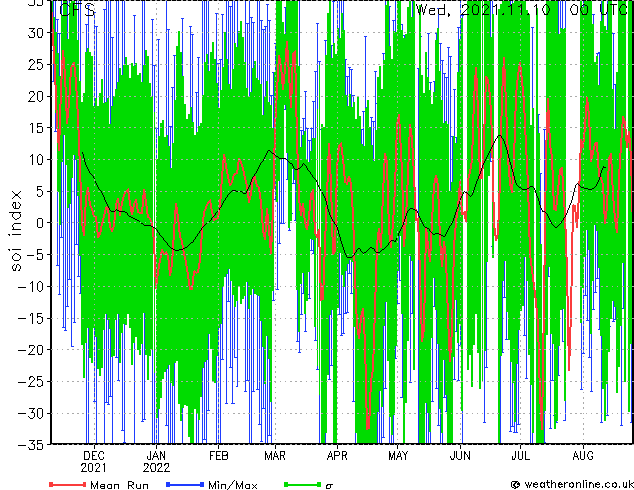634x490 pixels.
Task: Click the '25' y-axis tick label
Action: [36, 65]
